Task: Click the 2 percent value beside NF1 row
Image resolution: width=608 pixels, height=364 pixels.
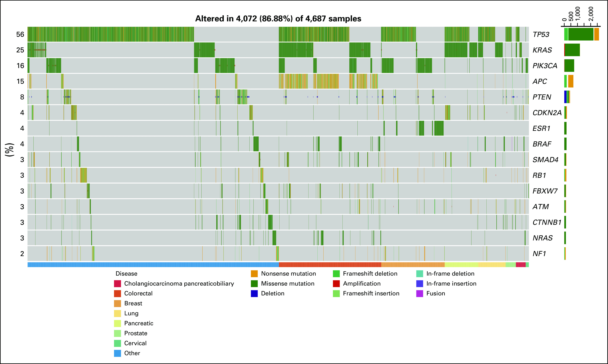Action: (22, 254)
